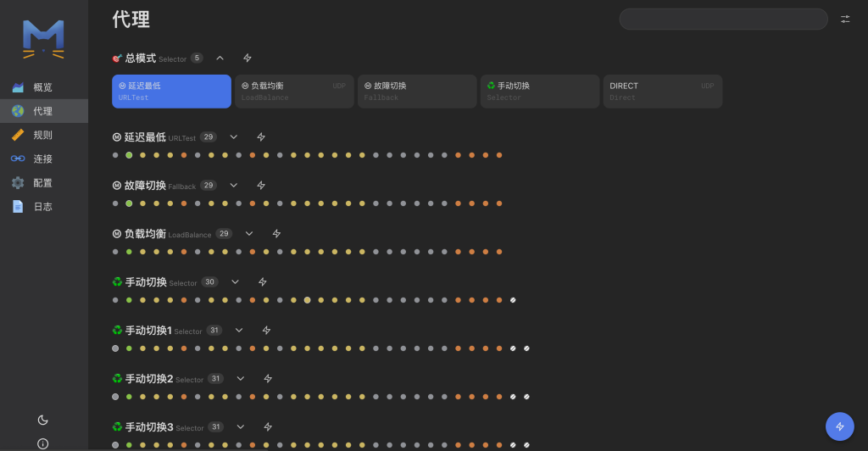Expand the 延迟最低 URLTest group

(234, 137)
